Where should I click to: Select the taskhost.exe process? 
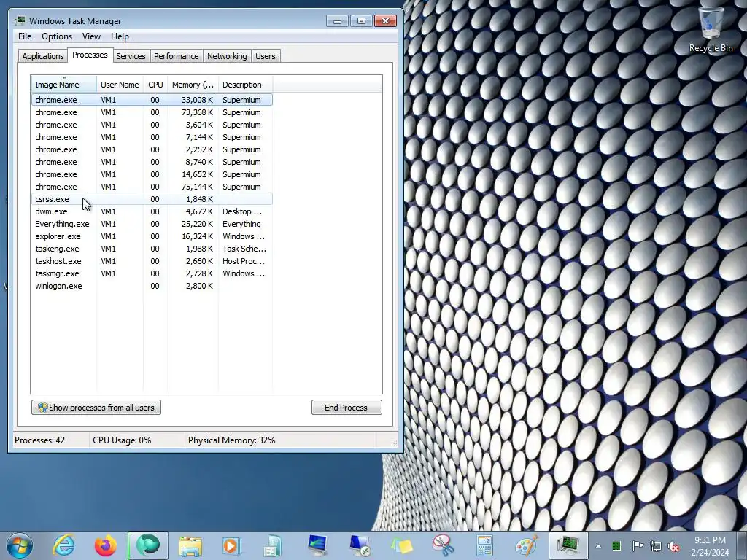point(152,261)
